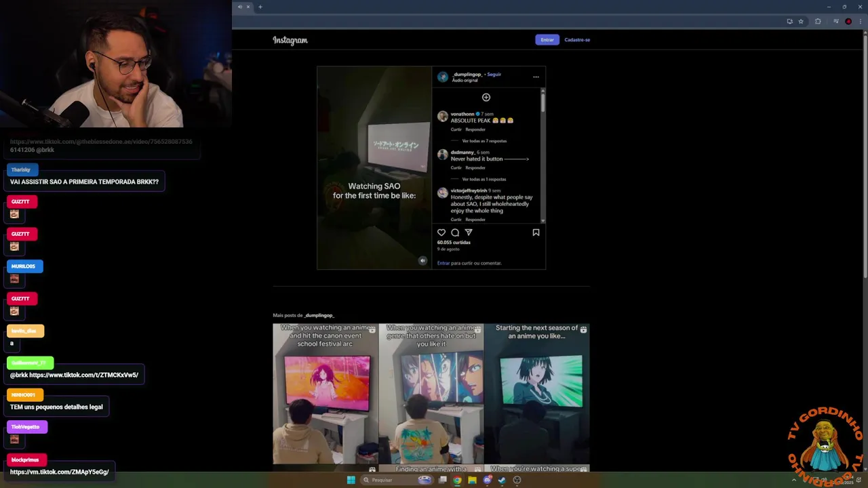Image resolution: width=868 pixels, height=488 pixels.
Task: Click the vonathonn username
Action: click(x=462, y=114)
